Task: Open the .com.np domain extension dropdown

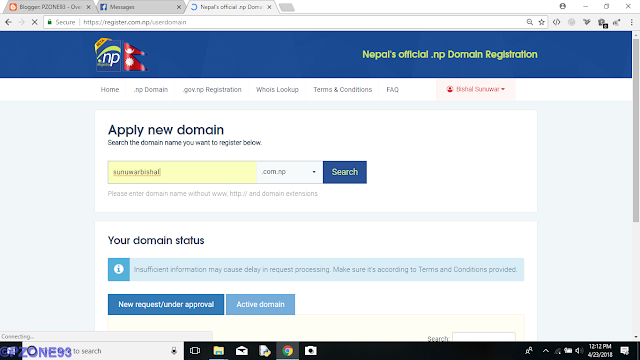Action: [x=289, y=172]
